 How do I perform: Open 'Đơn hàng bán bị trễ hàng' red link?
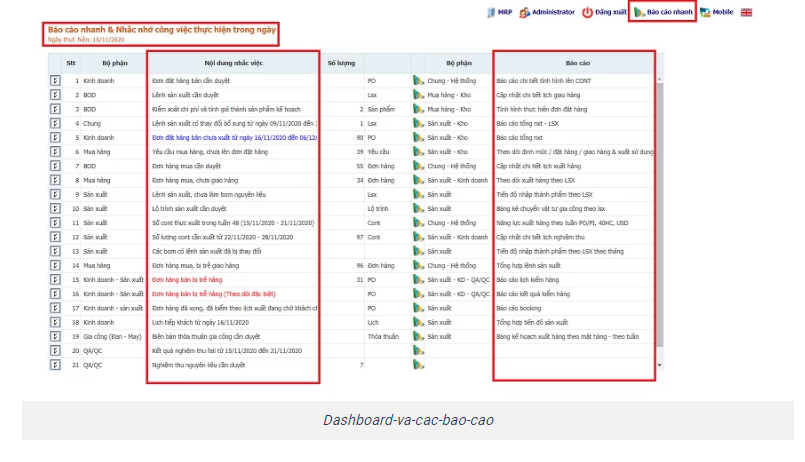[187, 280]
